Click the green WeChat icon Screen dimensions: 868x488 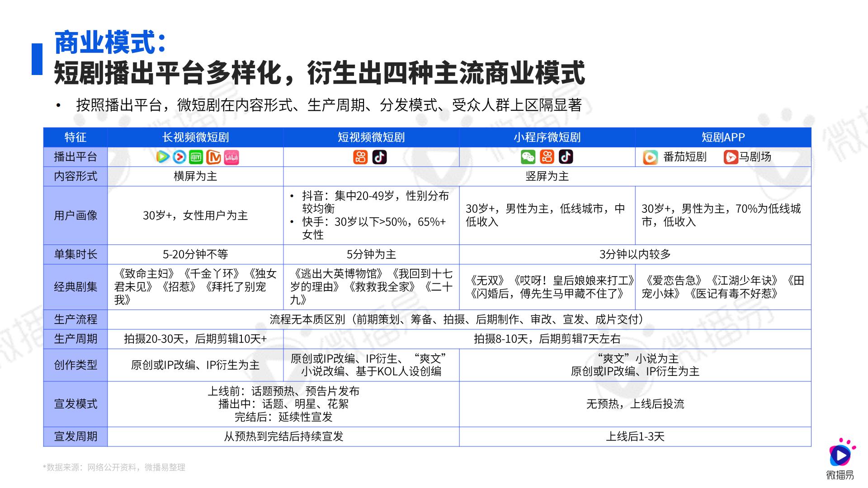click(528, 157)
